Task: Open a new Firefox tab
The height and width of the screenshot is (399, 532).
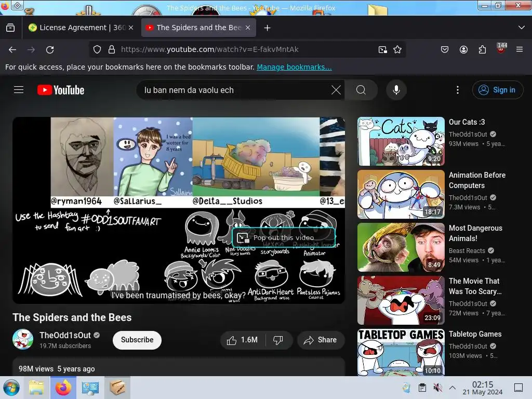Action: pyautogui.click(x=268, y=28)
